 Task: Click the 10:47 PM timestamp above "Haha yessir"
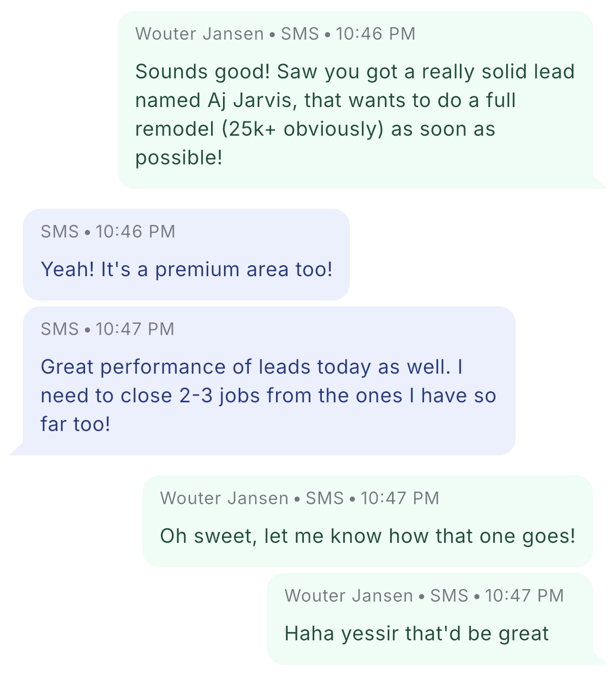point(524,596)
